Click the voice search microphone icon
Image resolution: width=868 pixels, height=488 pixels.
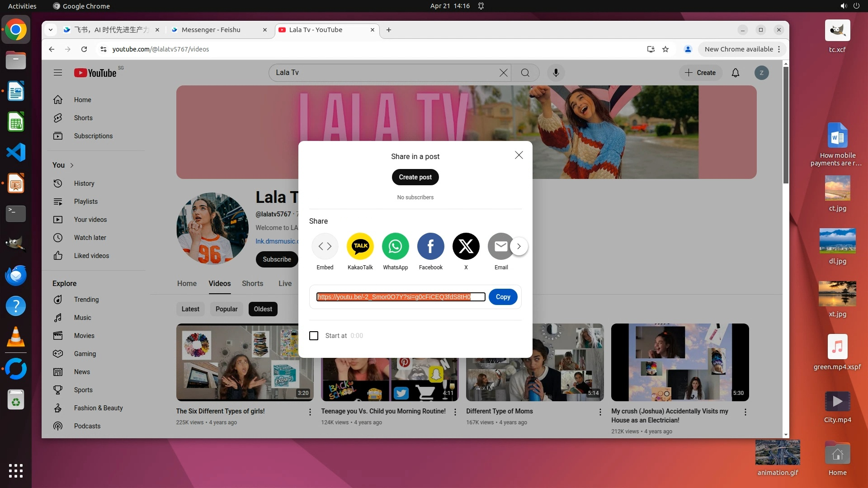click(x=556, y=73)
